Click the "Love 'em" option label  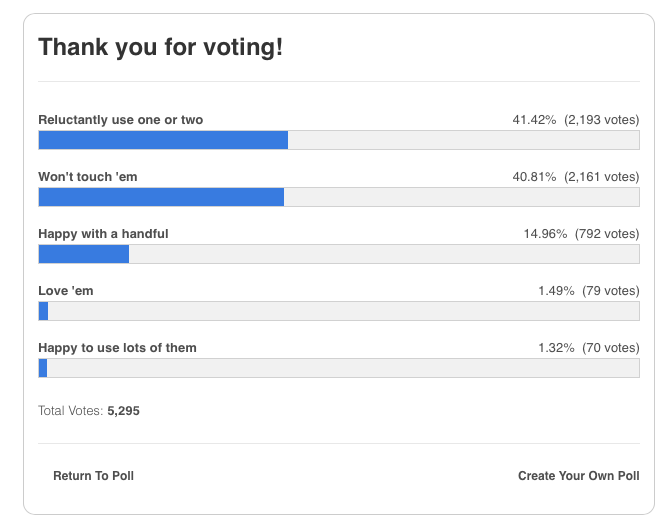(66, 291)
